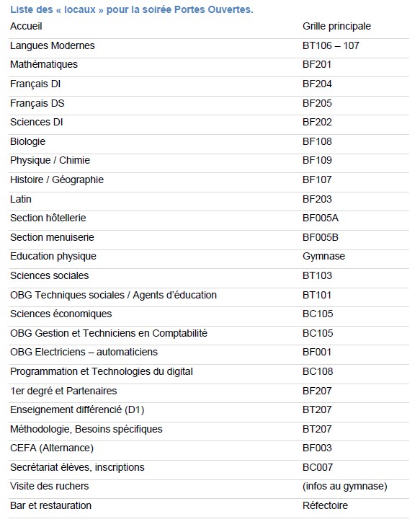
Task: Click the Mathématiques row
Action: pyautogui.click(x=209, y=65)
